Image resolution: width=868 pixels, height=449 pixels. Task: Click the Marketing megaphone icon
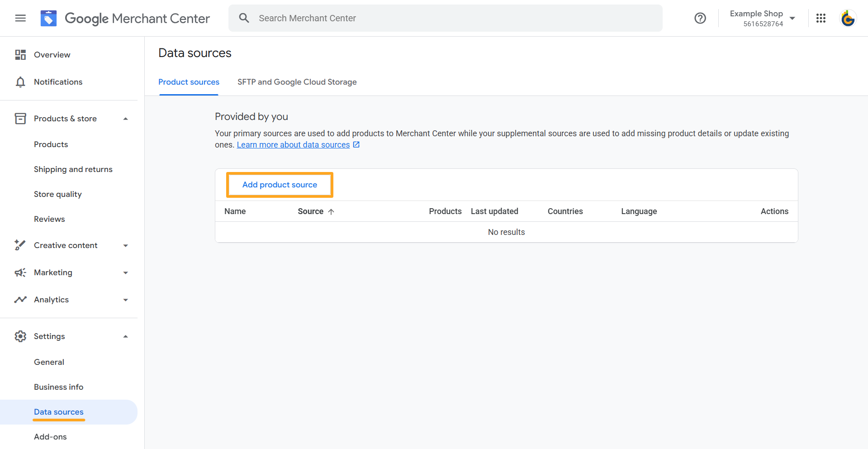pyautogui.click(x=20, y=272)
